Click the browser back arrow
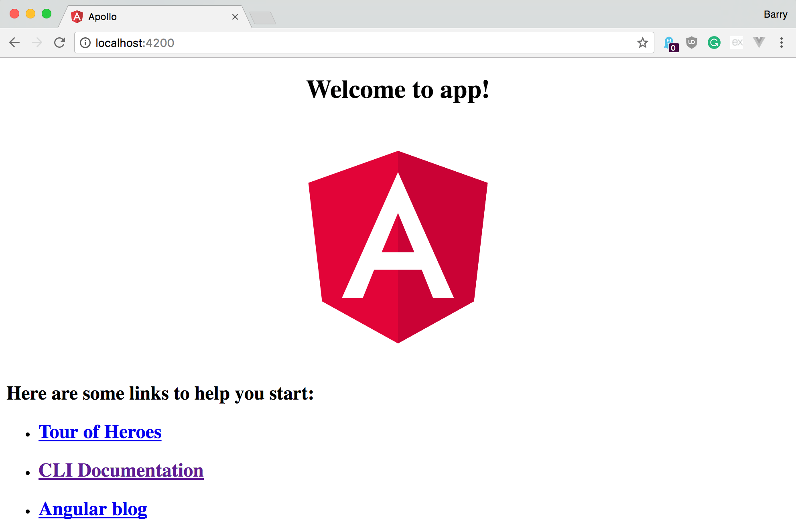 (x=14, y=43)
